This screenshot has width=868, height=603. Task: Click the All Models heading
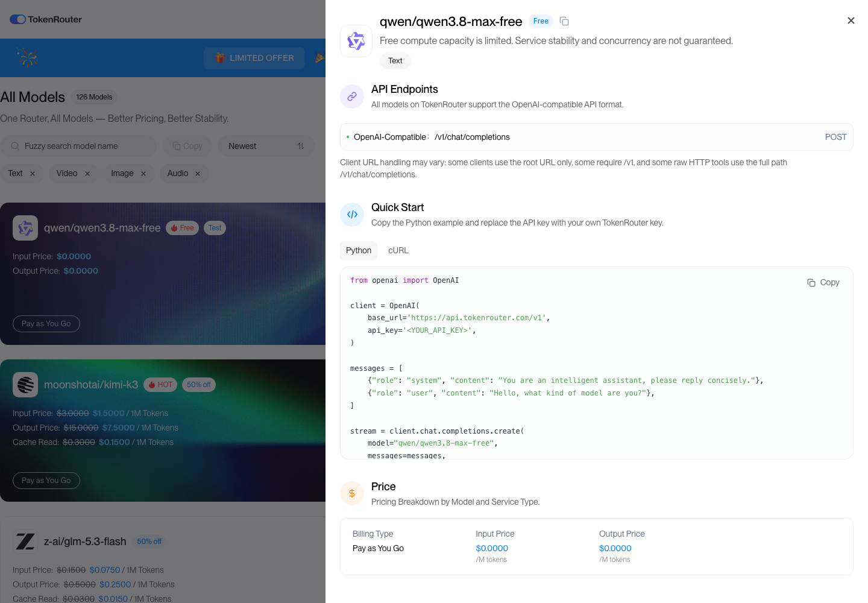(33, 97)
